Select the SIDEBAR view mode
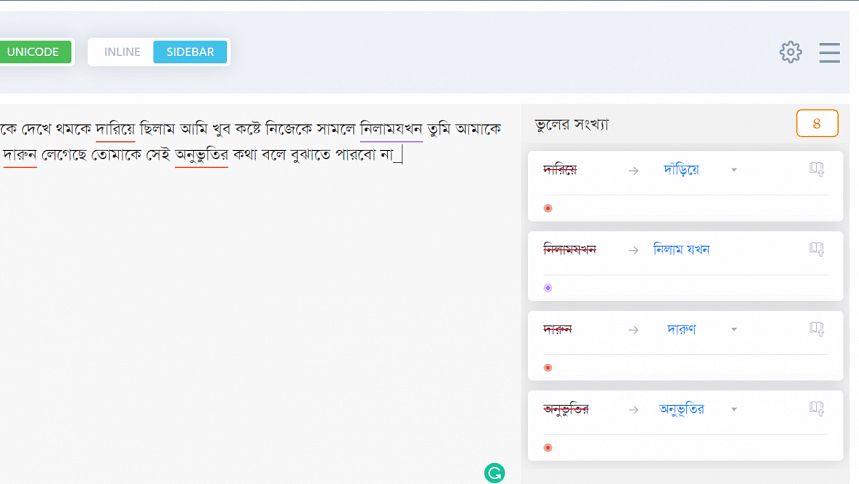 pyautogui.click(x=190, y=52)
